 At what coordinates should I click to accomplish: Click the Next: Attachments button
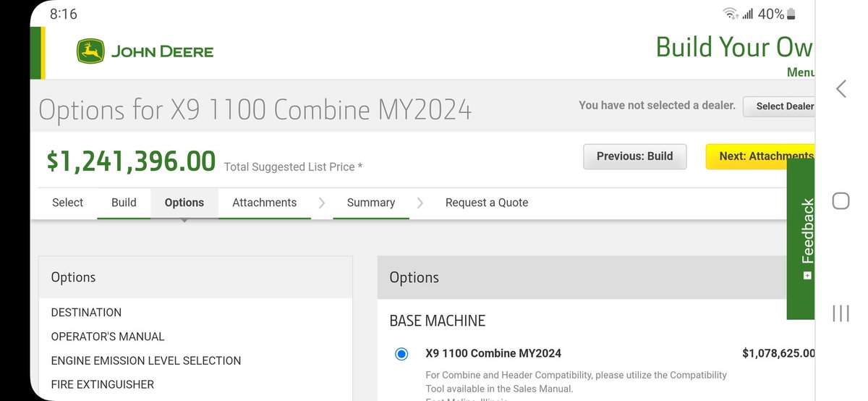pos(760,156)
